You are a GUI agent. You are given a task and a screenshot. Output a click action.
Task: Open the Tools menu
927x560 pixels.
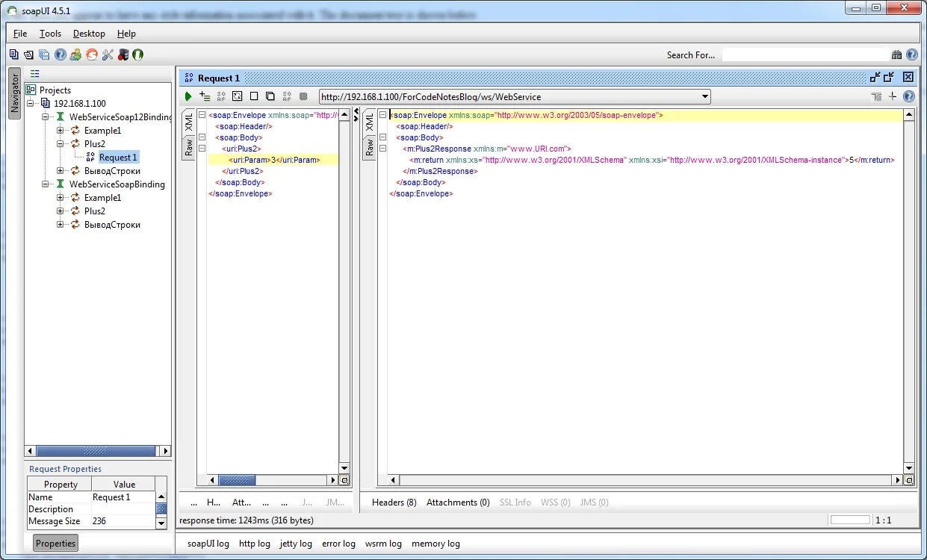tap(50, 34)
